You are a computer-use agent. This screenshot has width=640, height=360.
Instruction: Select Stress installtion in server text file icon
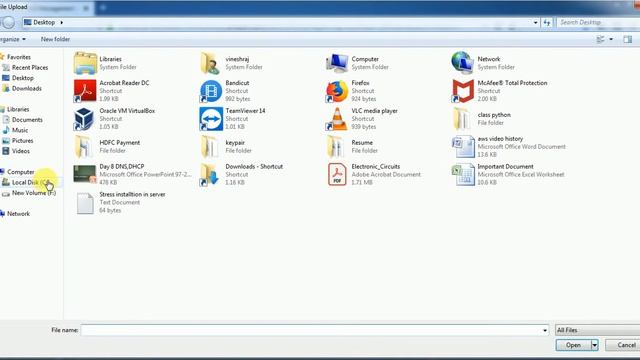(x=85, y=203)
